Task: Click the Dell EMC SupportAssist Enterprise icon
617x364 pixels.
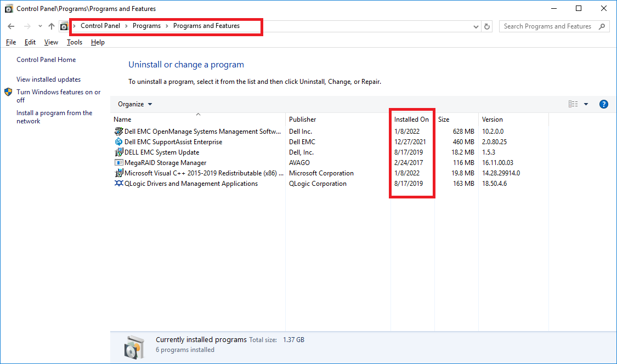Action: point(118,141)
